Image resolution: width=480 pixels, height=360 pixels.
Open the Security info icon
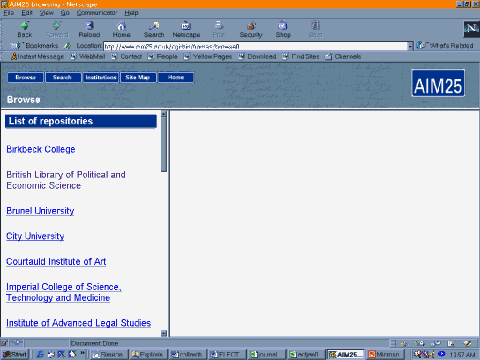pos(251,29)
